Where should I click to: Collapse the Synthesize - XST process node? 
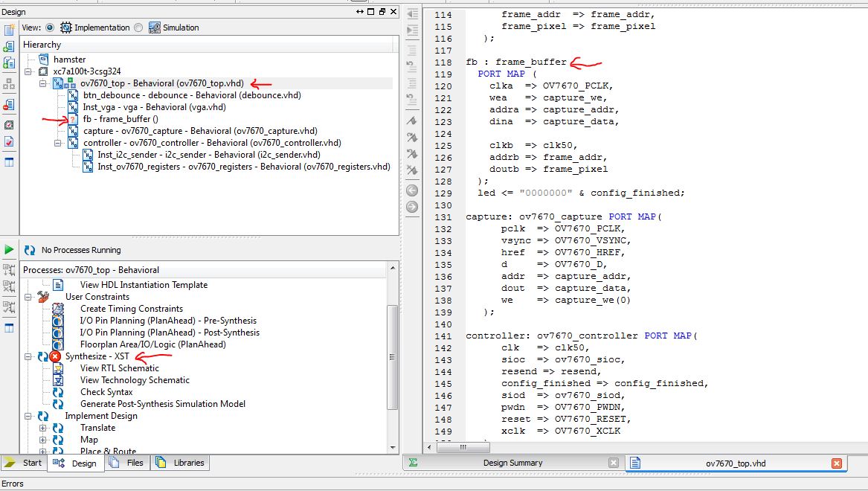coord(28,356)
